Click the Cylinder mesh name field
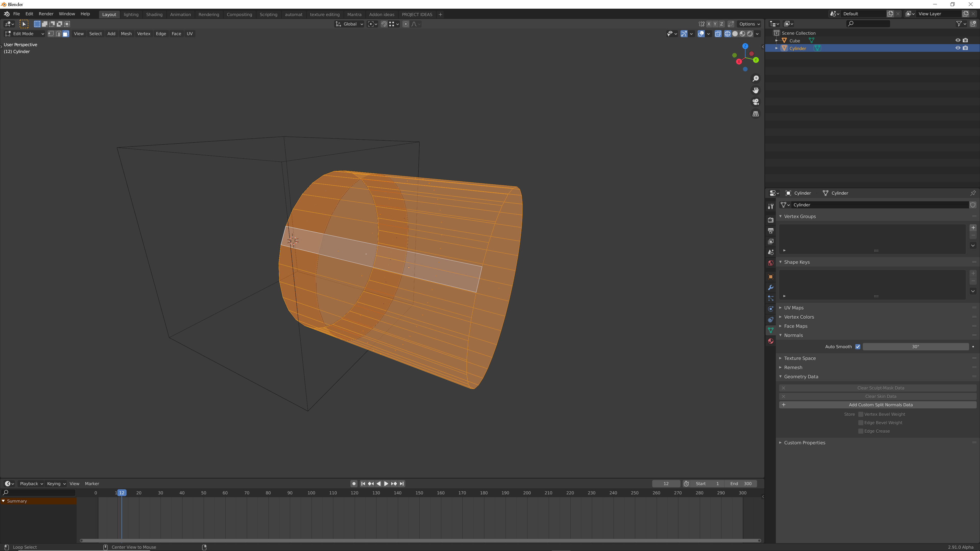 point(880,205)
